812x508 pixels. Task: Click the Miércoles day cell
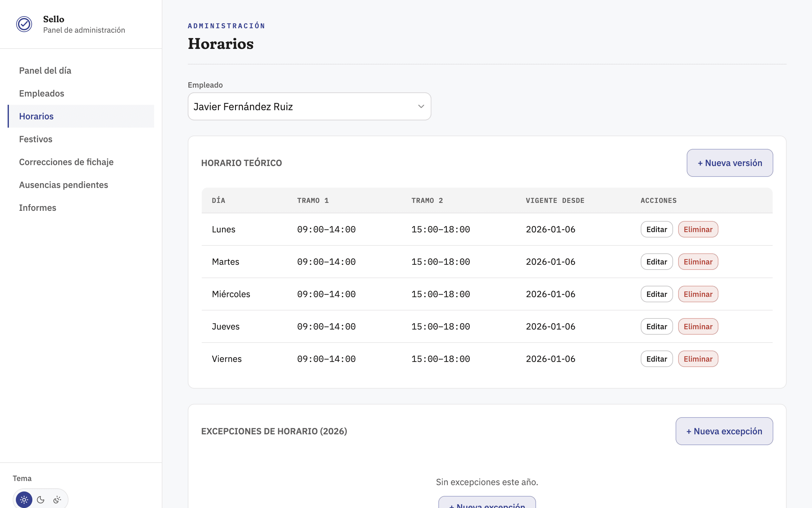(x=231, y=294)
